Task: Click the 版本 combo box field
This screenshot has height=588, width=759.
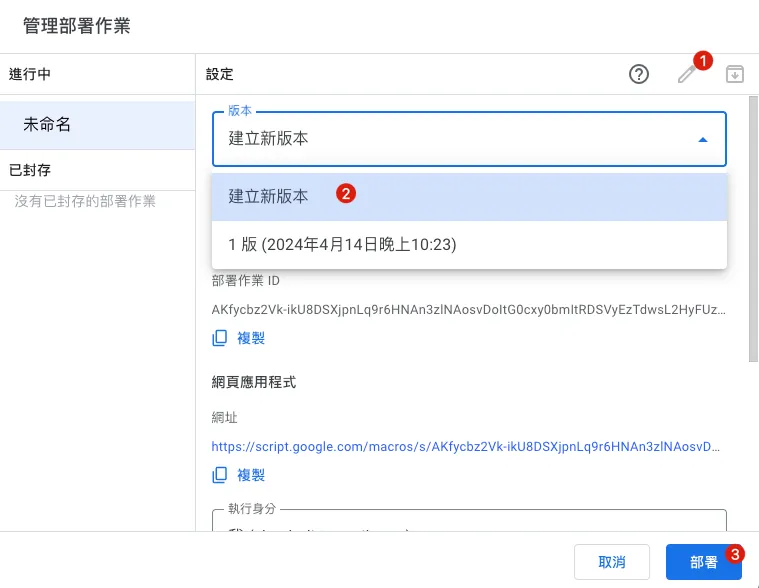Action: tap(450, 139)
